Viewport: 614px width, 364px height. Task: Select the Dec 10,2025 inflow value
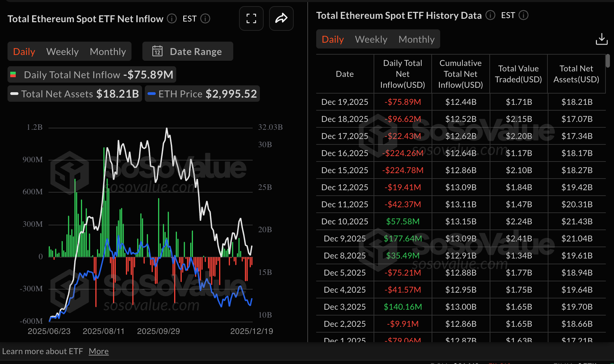(403, 221)
